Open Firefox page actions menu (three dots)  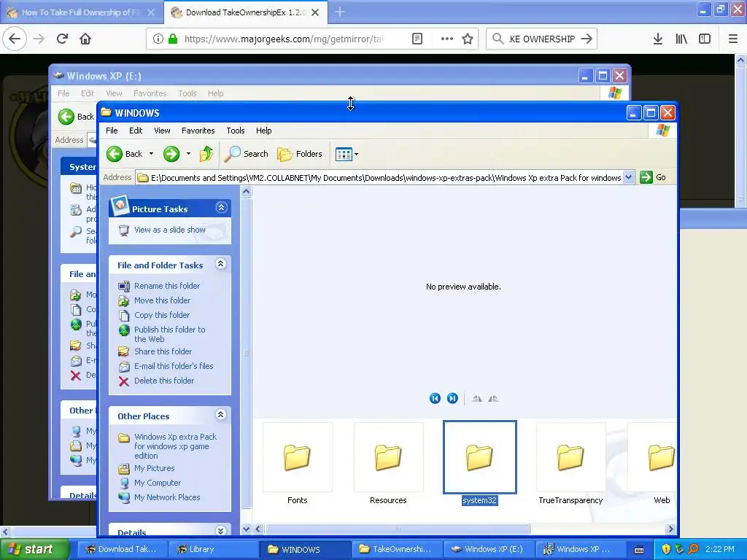coord(447,39)
